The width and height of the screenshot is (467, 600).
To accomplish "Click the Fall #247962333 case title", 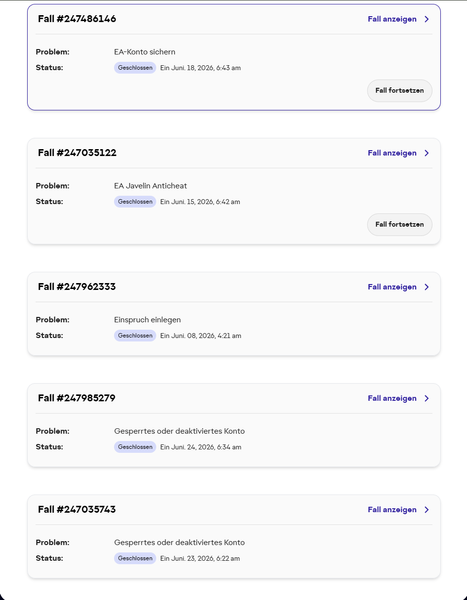I will coord(77,287).
